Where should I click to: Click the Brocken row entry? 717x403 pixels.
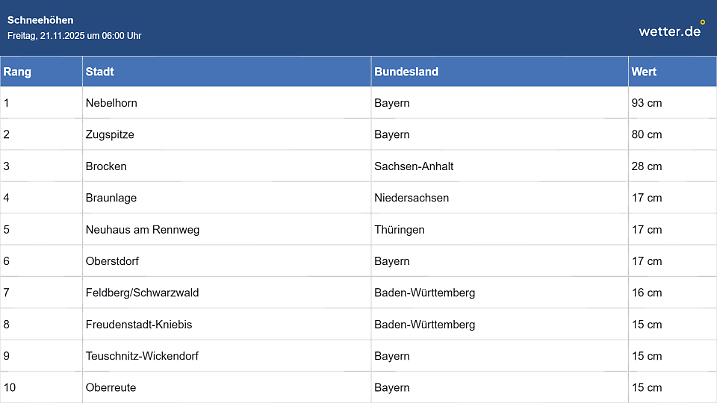coord(106,166)
